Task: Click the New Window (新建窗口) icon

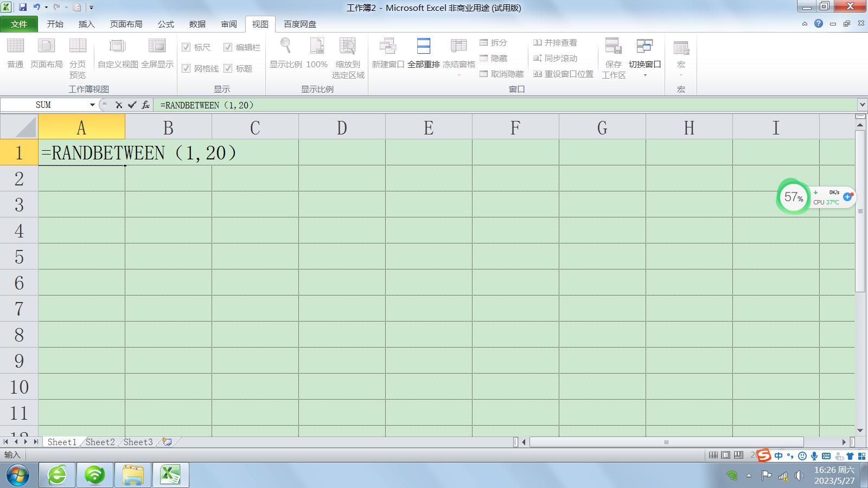Action: click(387, 47)
